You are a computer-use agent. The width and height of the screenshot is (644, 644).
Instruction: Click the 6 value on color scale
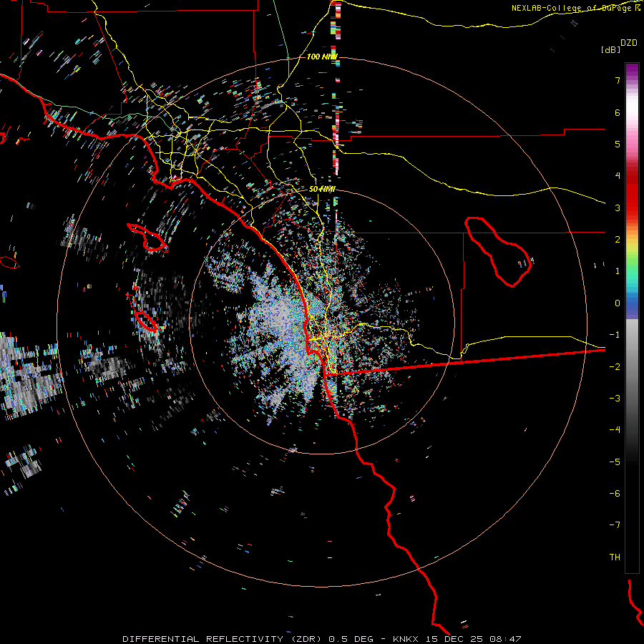(618, 112)
